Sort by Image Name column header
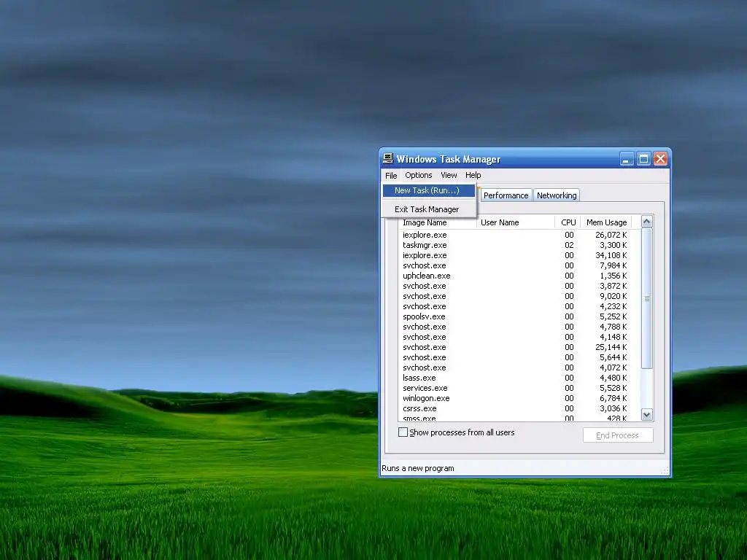Image resolution: width=747 pixels, height=560 pixels. click(438, 222)
